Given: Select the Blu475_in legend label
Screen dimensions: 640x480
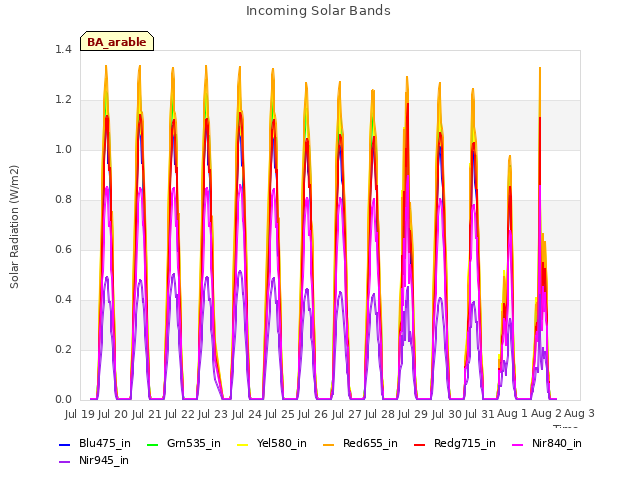Looking at the screenshot, I should (105, 444).
